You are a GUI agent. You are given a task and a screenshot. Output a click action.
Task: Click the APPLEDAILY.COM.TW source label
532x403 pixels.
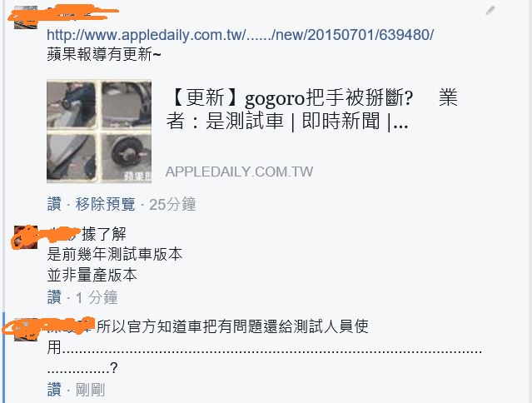(x=239, y=172)
